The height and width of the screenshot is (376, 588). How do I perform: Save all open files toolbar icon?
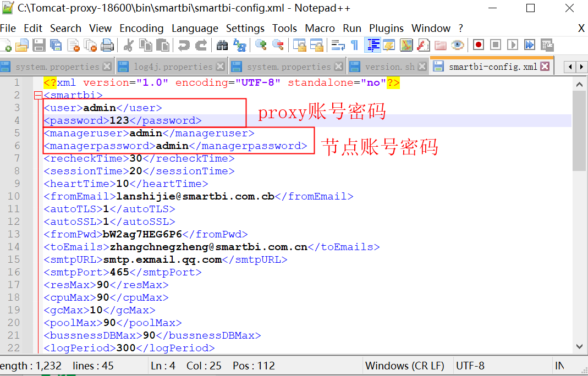(x=56, y=46)
